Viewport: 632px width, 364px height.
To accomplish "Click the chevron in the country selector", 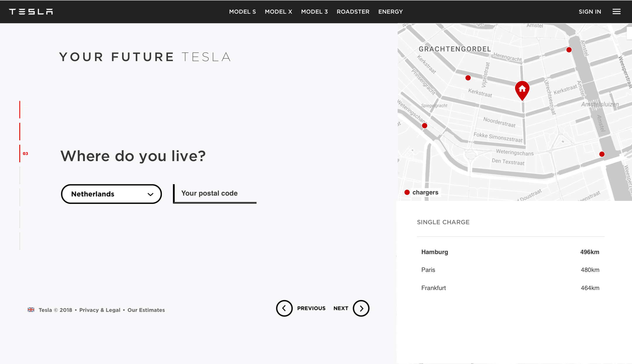I will point(150,194).
